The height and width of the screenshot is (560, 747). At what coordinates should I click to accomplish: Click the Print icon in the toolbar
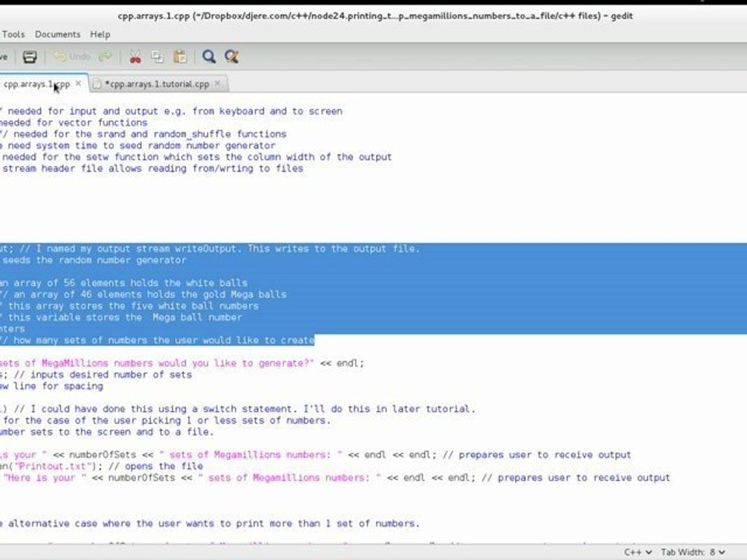click(30, 57)
